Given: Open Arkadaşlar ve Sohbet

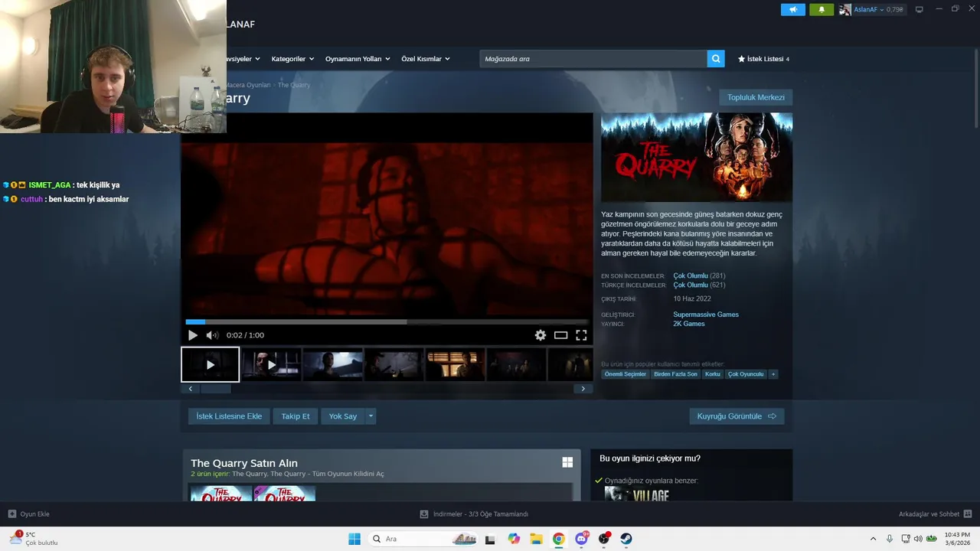Looking at the screenshot, I should tap(935, 514).
